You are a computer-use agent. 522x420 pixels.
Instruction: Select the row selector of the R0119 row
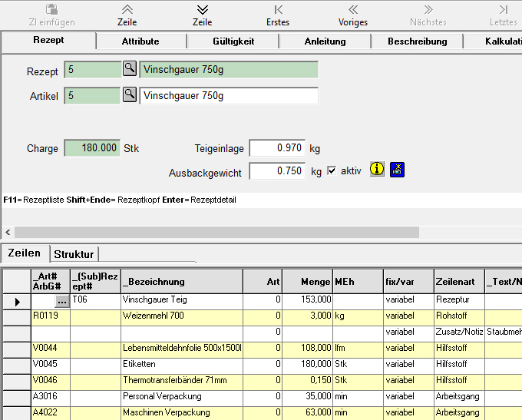click(x=17, y=318)
